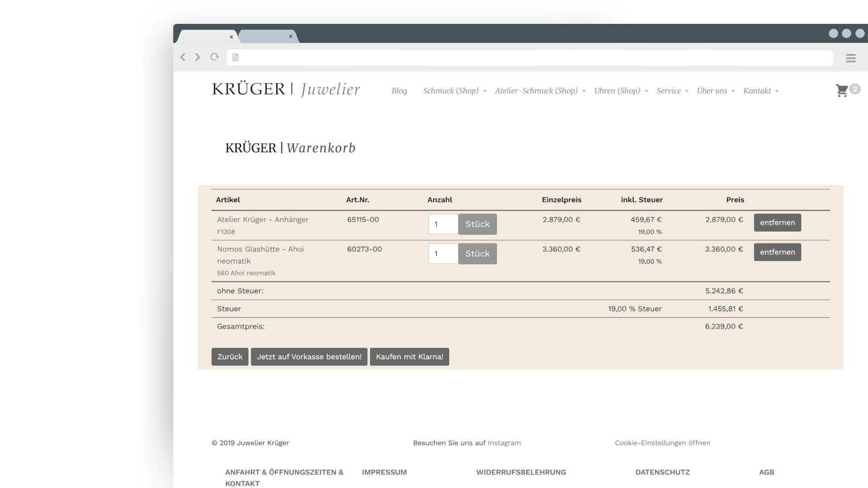Expand the Über uns dropdown
The image size is (868, 488).
[716, 91]
